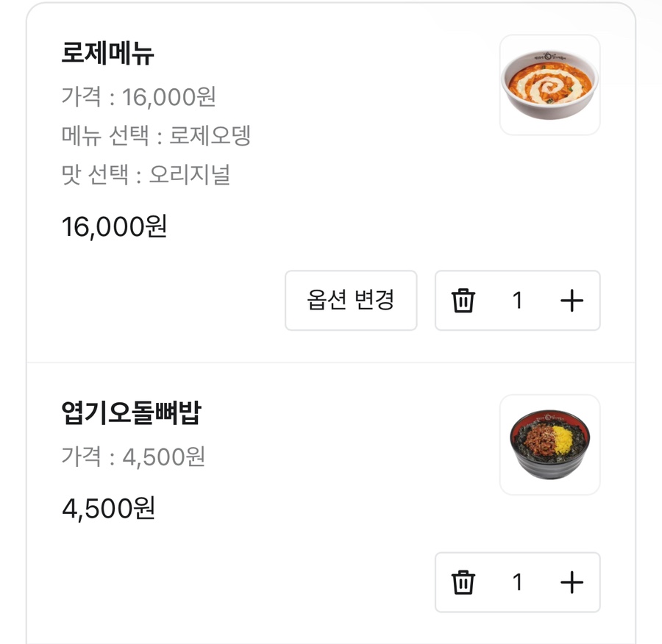Click the 메뉴 선택 : 로제오뎅 option text
The image size is (662, 644).
click(156, 135)
